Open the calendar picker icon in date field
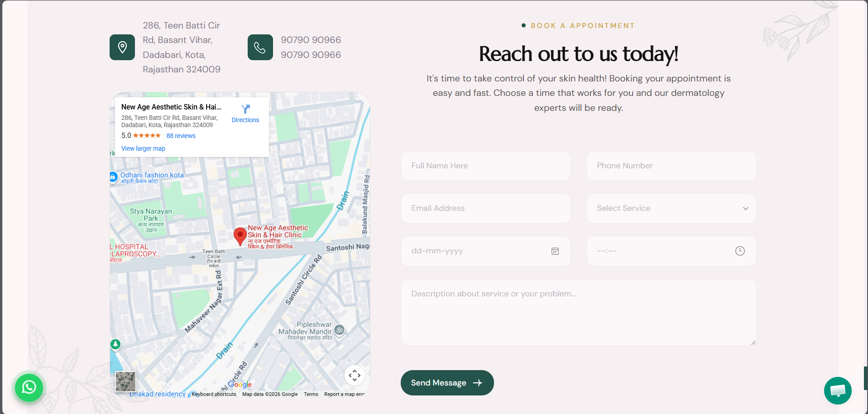868x414 pixels. point(555,251)
